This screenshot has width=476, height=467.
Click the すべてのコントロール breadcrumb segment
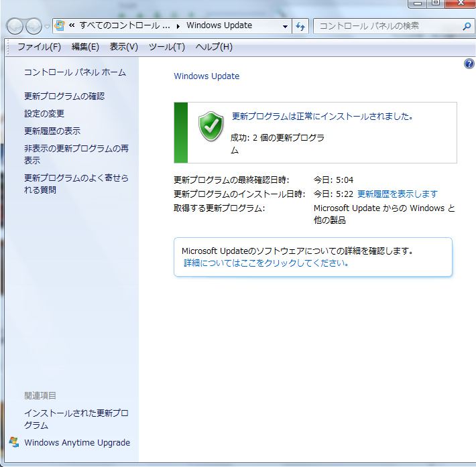pos(125,25)
